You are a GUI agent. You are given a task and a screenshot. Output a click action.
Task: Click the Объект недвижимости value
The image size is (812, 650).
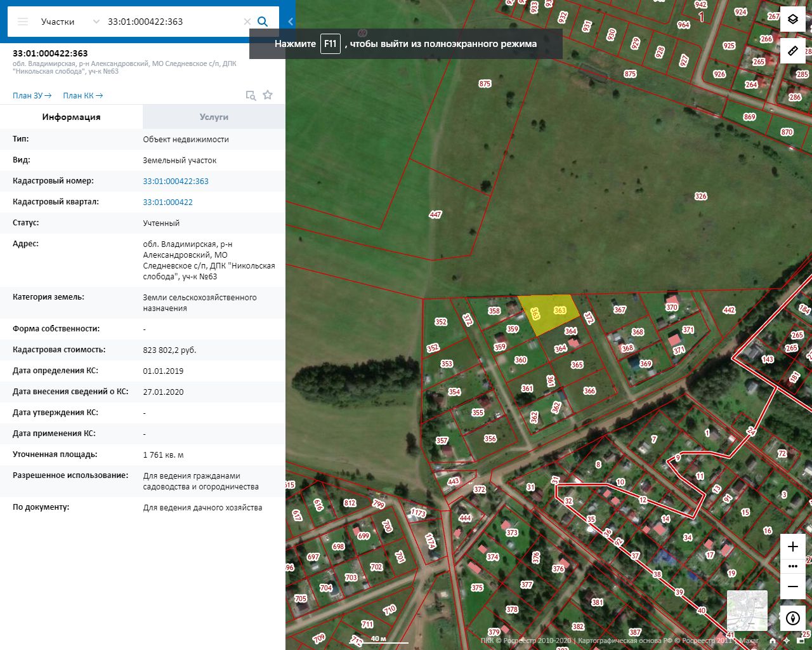click(186, 140)
